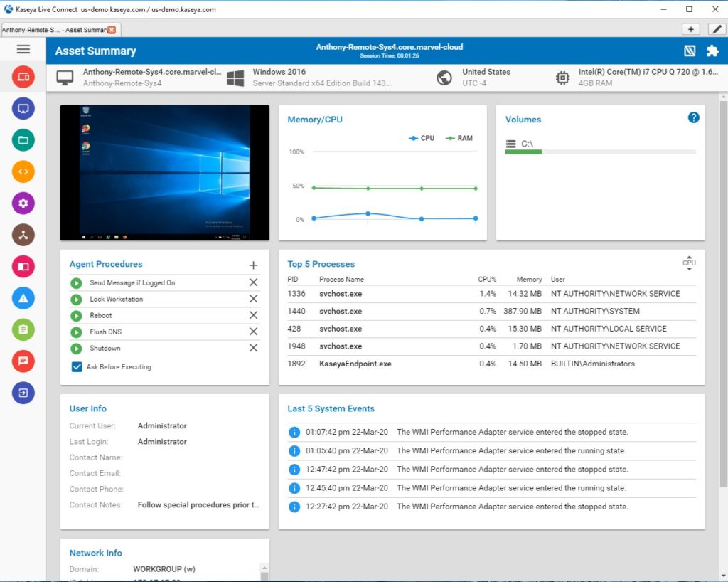Open the orange code brackets sidebar icon
Image resolution: width=728 pixels, height=582 pixels.
point(23,172)
